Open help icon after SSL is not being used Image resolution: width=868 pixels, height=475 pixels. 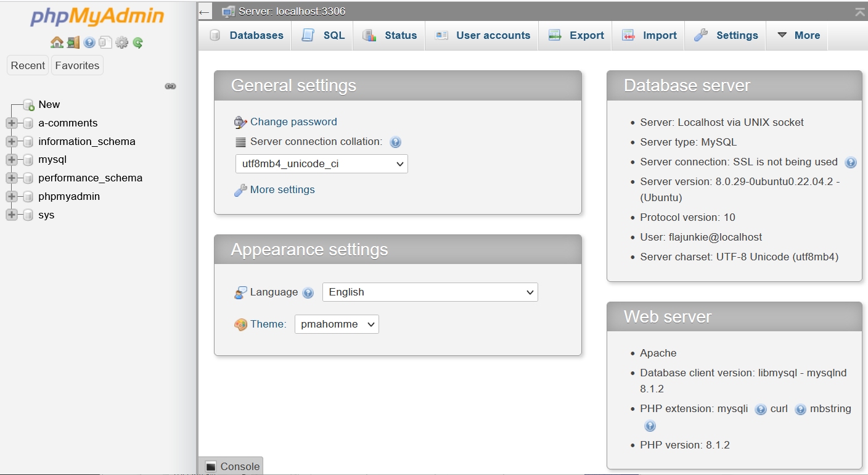851,162
